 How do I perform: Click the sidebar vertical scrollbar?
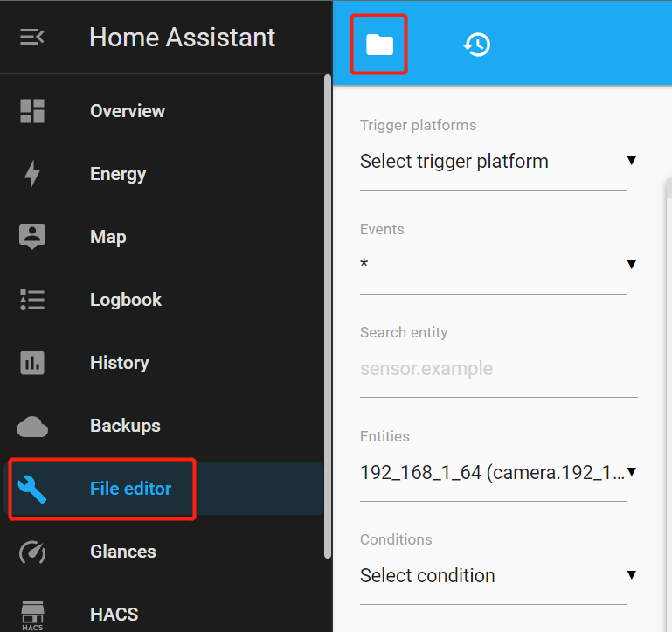[328, 316]
